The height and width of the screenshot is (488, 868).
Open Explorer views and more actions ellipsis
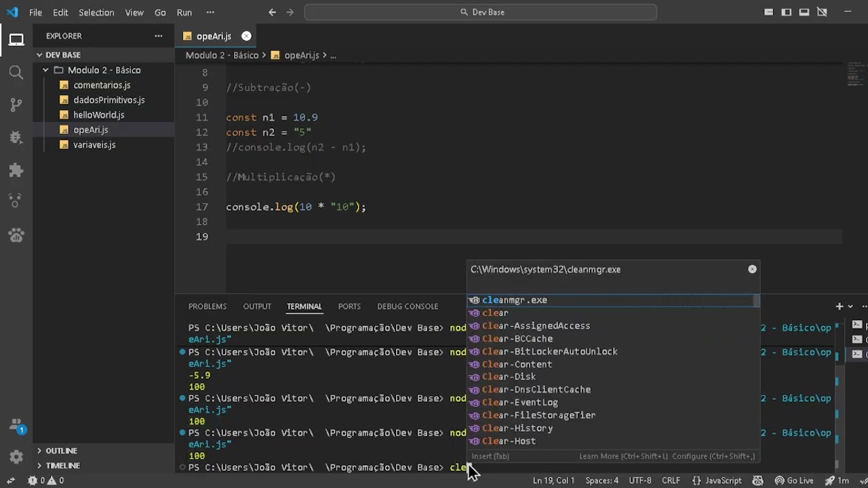[159, 36]
